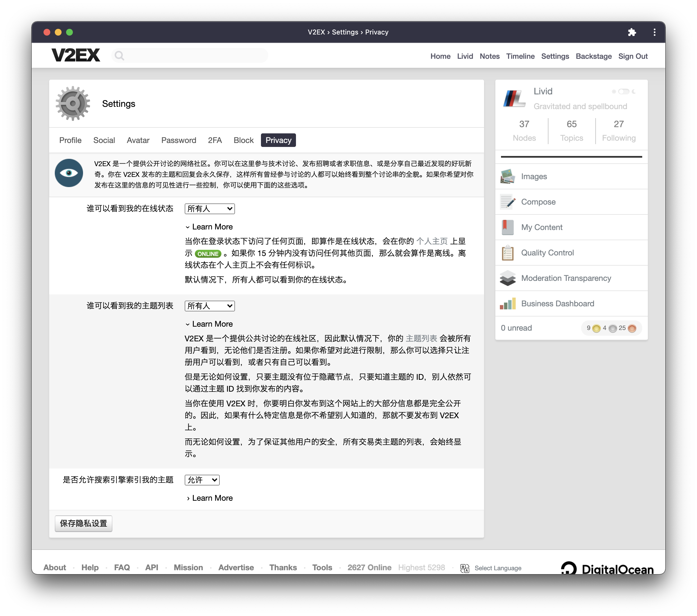Open 0 unread notifications
The height and width of the screenshot is (616, 697).
coord(516,328)
